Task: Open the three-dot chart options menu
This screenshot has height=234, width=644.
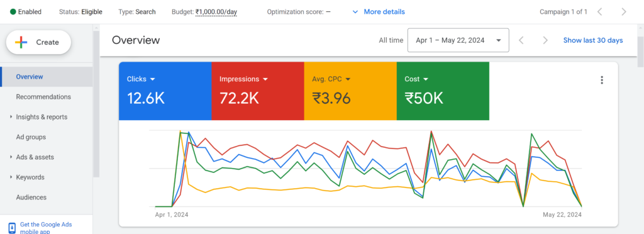Action: [602, 80]
